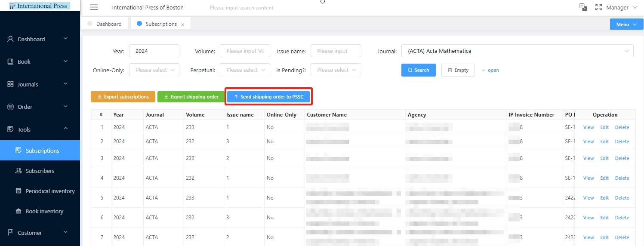Screen dimensions: 644x246
Task: Click the Year input field
Action: pyautogui.click(x=154, y=51)
